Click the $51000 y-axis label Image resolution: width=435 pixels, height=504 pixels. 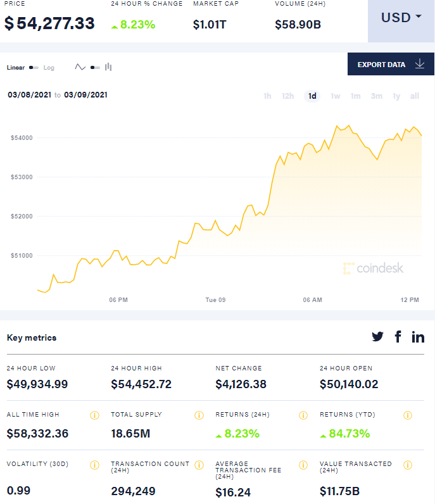tap(22, 256)
